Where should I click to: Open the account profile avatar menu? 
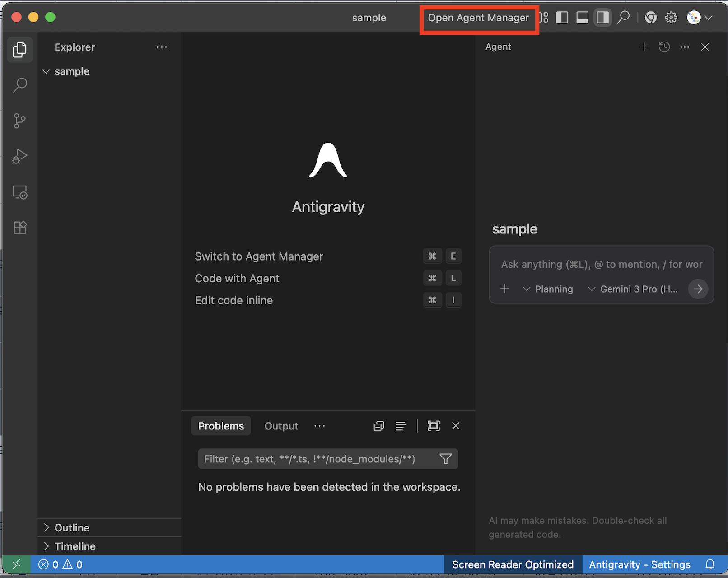coord(699,18)
